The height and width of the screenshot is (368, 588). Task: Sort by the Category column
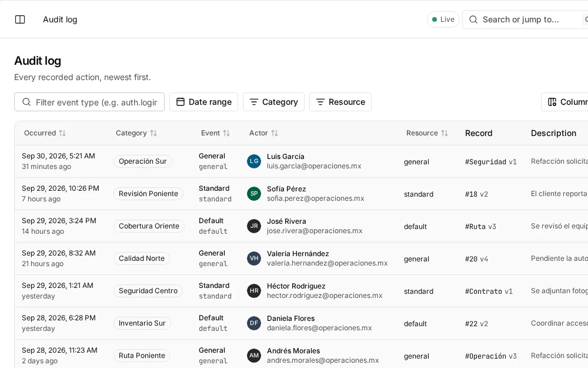coord(136,133)
